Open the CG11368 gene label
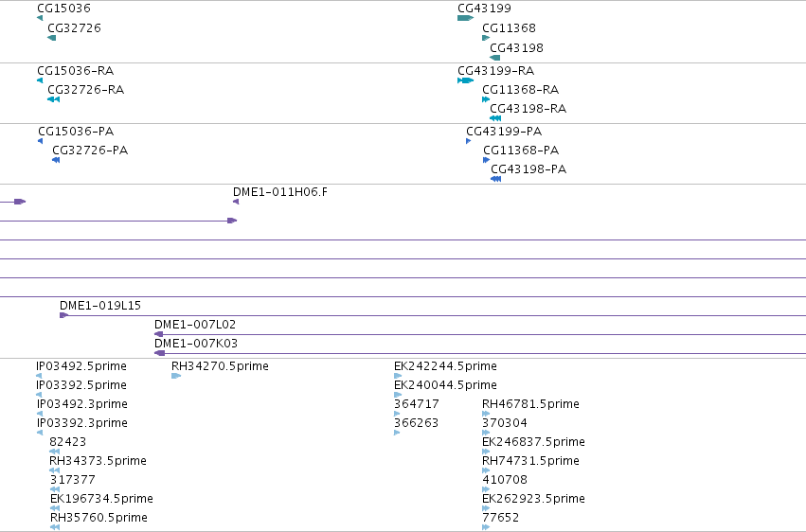The image size is (806, 532). coord(509,27)
